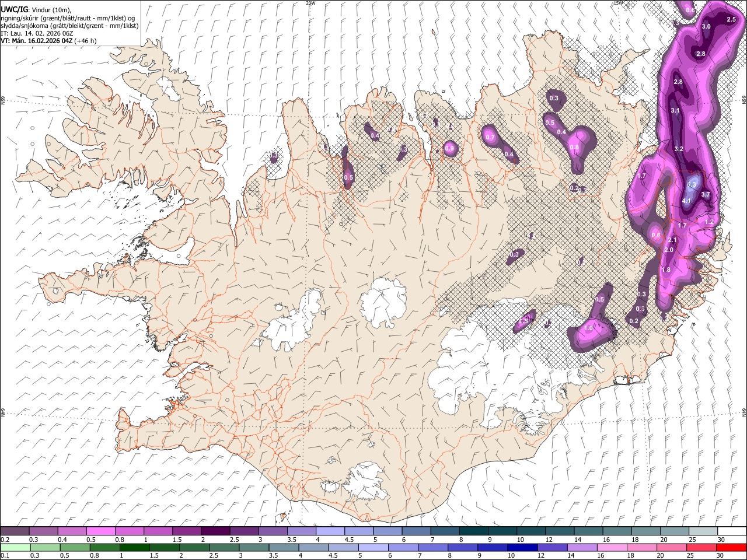Click the white 30 swatch ending upper legend row
Viewport: 747px width, 560px height.
[732, 531]
